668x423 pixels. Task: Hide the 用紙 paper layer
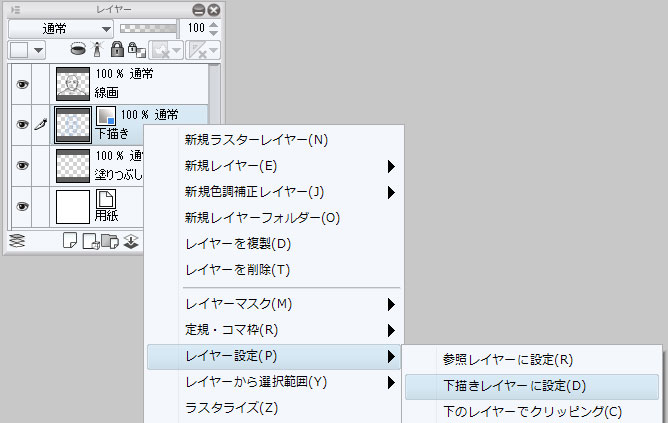(22, 207)
